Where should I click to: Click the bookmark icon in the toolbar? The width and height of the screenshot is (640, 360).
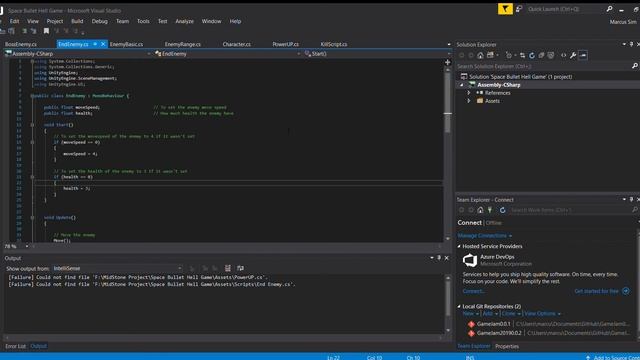(46, 31)
